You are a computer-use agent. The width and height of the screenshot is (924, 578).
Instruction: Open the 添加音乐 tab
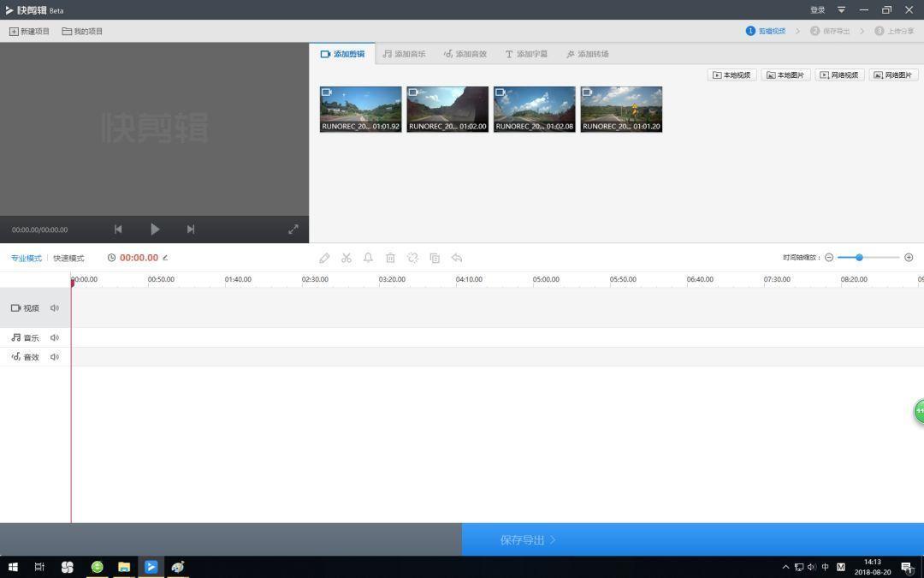pos(404,54)
